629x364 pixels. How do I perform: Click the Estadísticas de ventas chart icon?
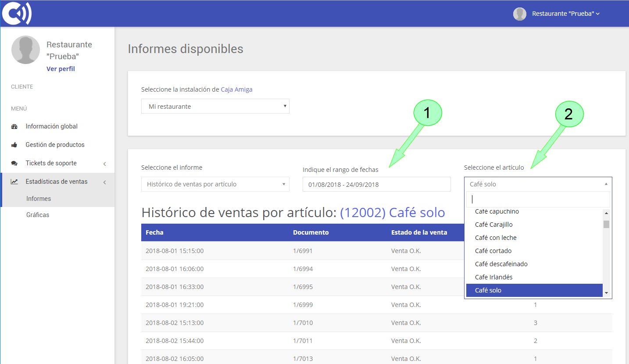(14, 181)
